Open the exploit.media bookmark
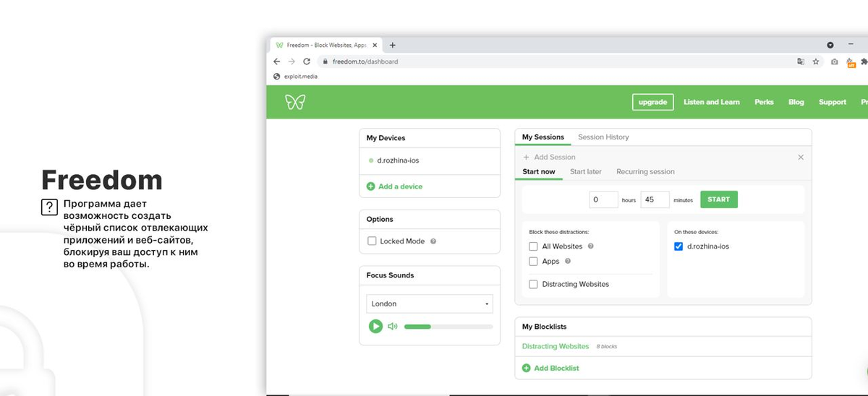The height and width of the screenshot is (396, 868). click(x=295, y=76)
